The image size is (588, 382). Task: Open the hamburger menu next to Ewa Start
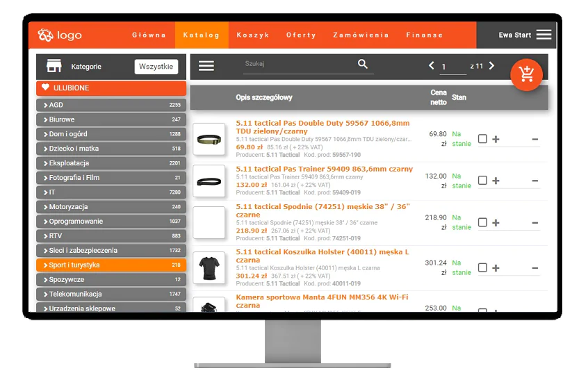(544, 35)
